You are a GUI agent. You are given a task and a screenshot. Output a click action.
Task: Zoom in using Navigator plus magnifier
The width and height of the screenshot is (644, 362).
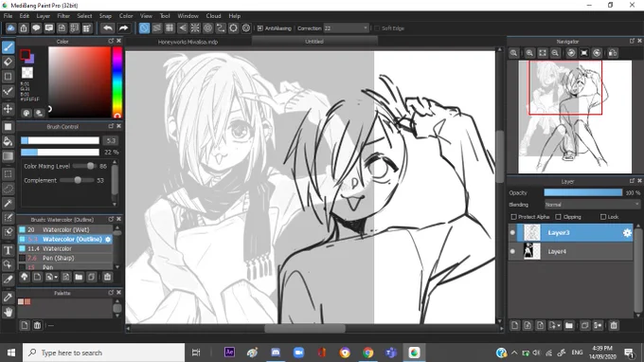[529, 53]
